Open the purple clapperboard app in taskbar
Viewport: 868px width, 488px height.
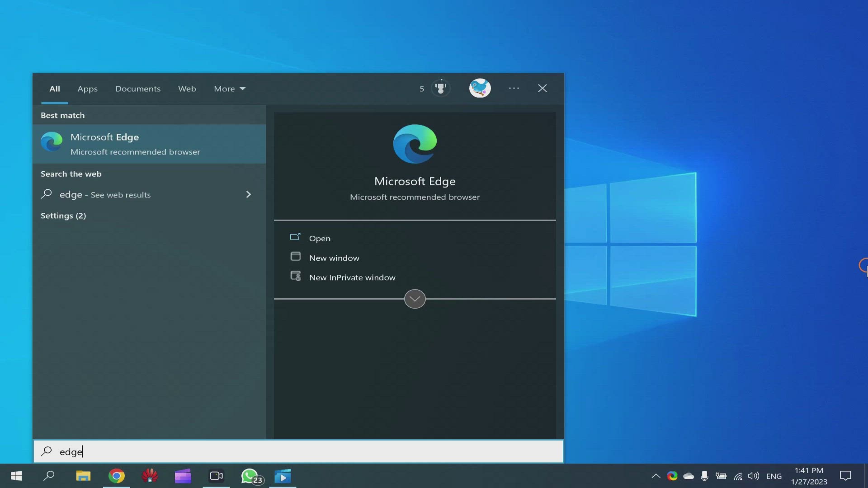tap(183, 476)
